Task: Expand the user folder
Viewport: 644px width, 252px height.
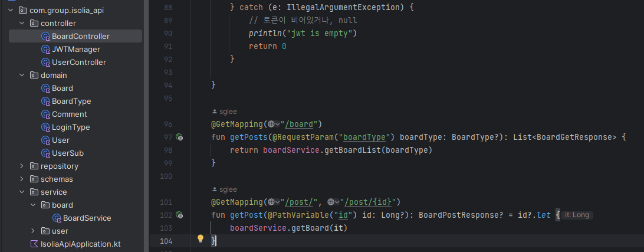Action: pyautogui.click(x=32, y=231)
